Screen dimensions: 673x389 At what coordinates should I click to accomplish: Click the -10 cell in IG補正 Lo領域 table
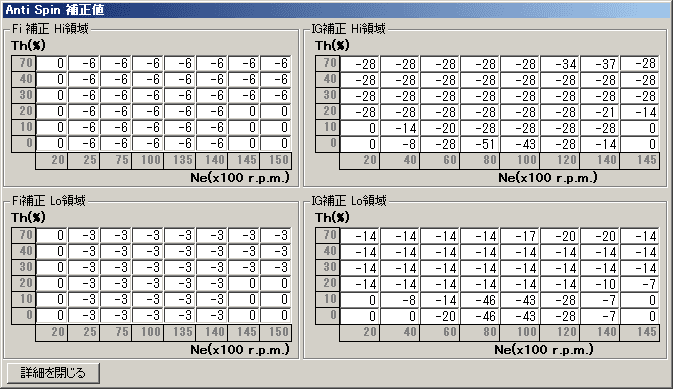[600, 284]
